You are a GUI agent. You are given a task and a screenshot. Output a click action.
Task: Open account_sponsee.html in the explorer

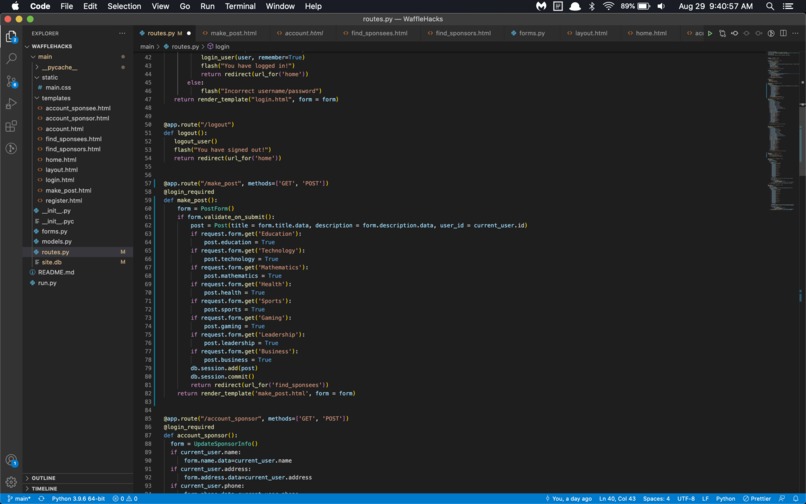click(78, 109)
